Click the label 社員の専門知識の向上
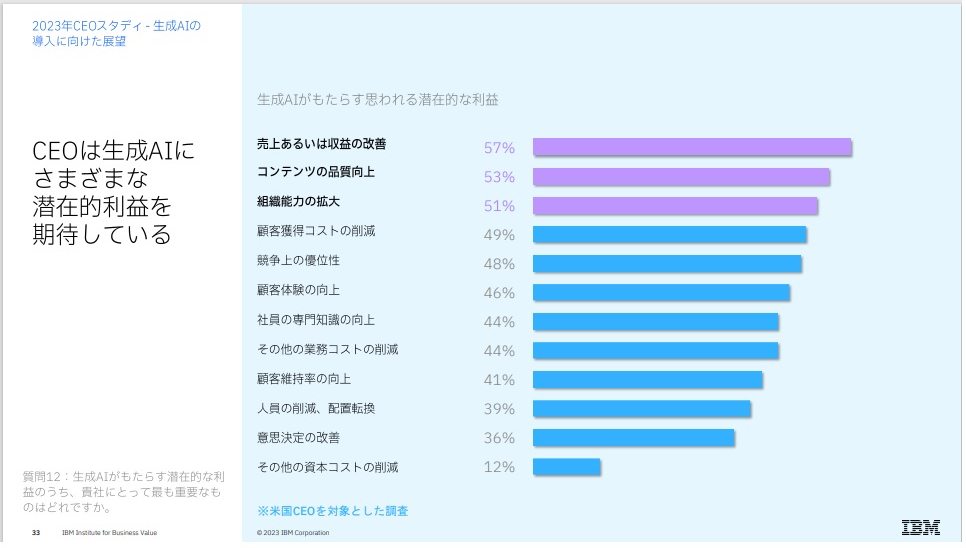Screen dimensions: 966x548 click(x=316, y=320)
